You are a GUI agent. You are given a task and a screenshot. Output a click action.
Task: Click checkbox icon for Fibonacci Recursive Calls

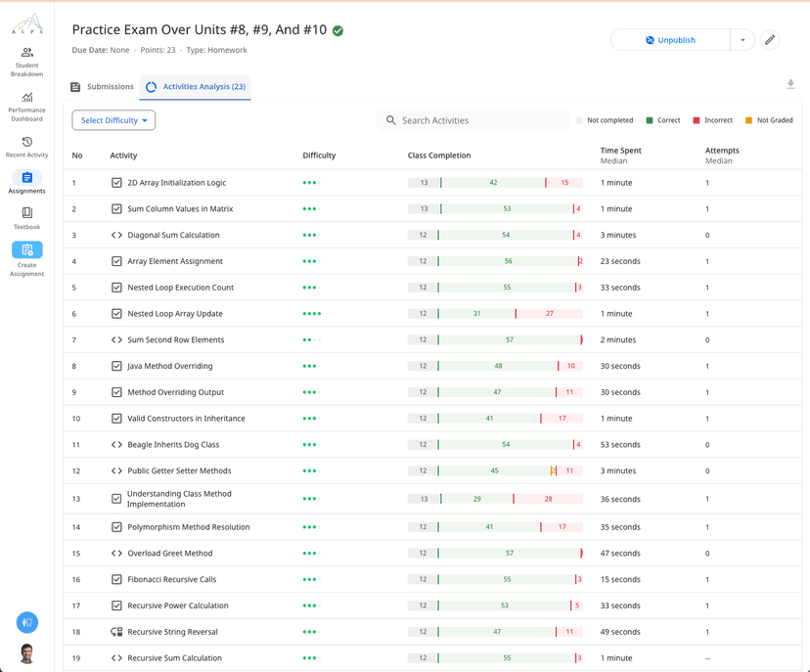coord(116,579)
